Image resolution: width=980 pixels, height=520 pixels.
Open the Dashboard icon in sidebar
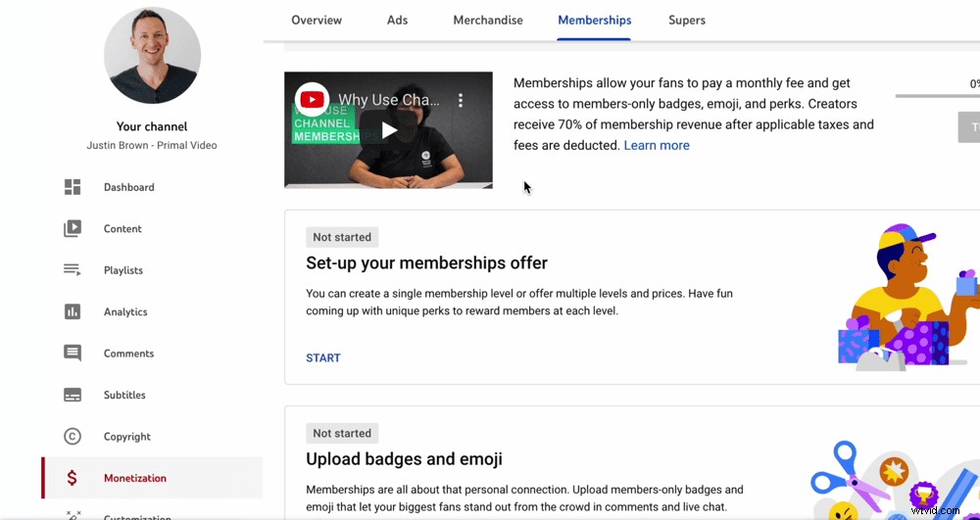click(73, 187)
